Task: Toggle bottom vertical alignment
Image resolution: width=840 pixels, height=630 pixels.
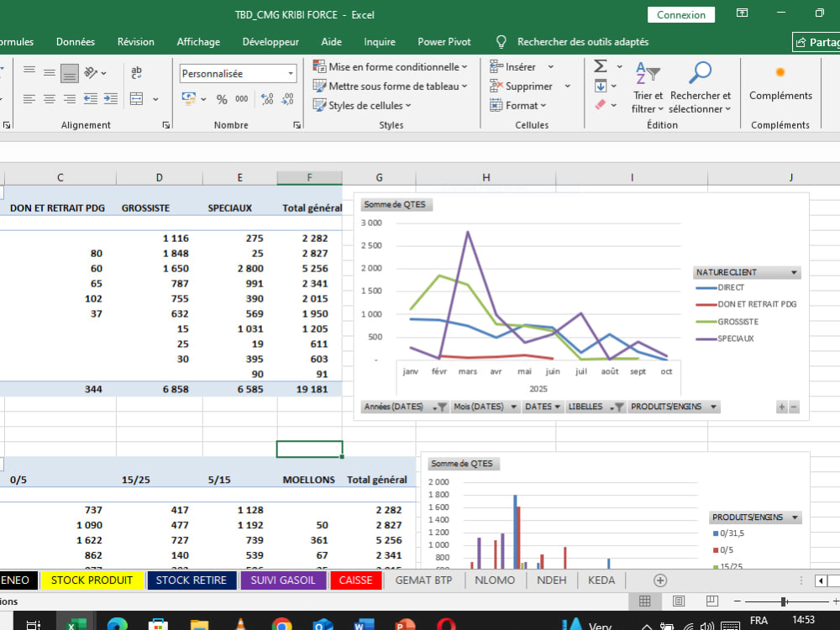Action: (69, 73)
